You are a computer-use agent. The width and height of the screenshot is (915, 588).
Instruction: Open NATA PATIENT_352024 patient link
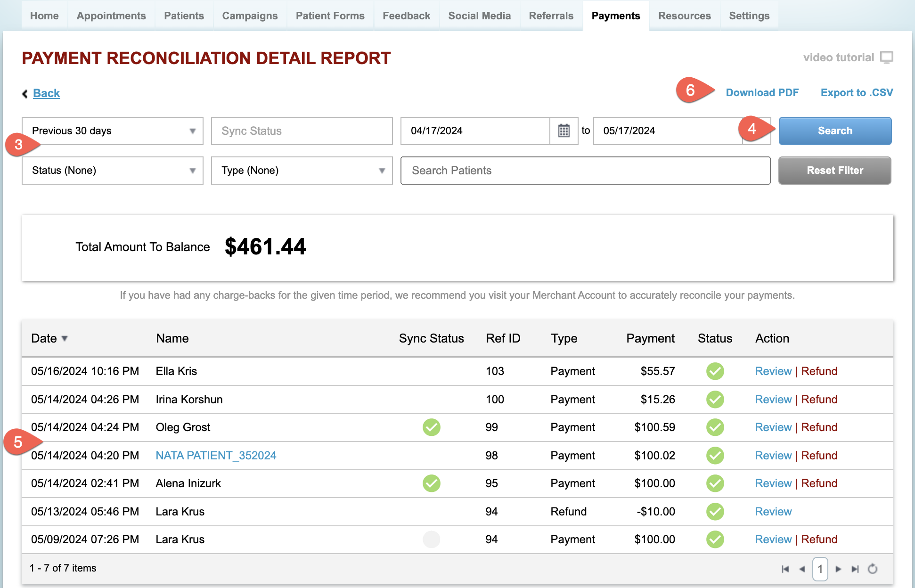[216, 456]
